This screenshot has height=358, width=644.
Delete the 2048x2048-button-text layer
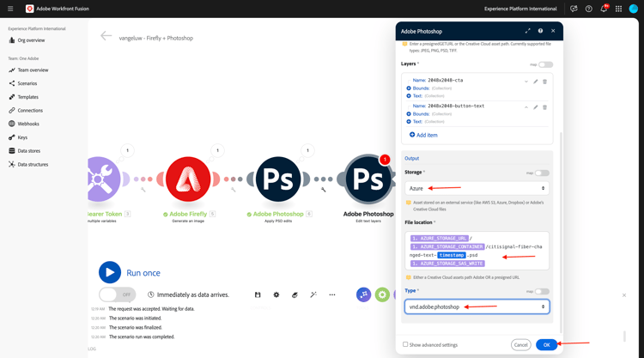pos(545,107)
